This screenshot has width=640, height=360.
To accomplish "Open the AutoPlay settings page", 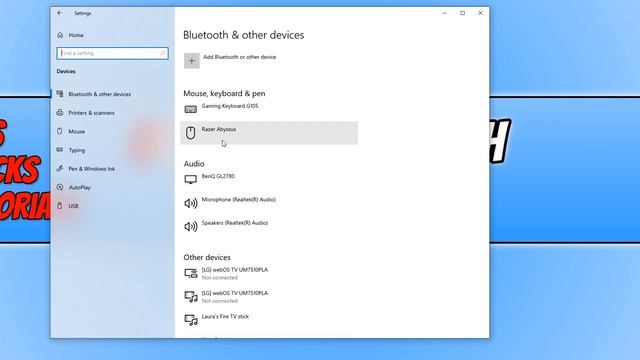I will coord(80,187).
